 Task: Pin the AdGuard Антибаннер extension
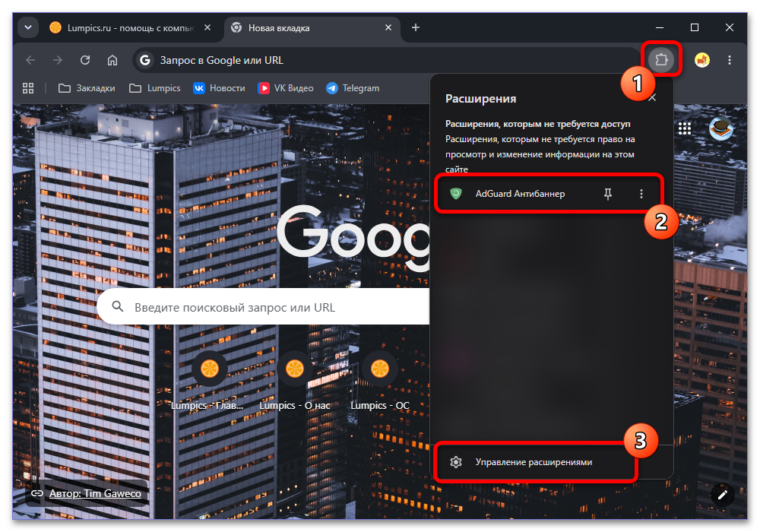608,194
